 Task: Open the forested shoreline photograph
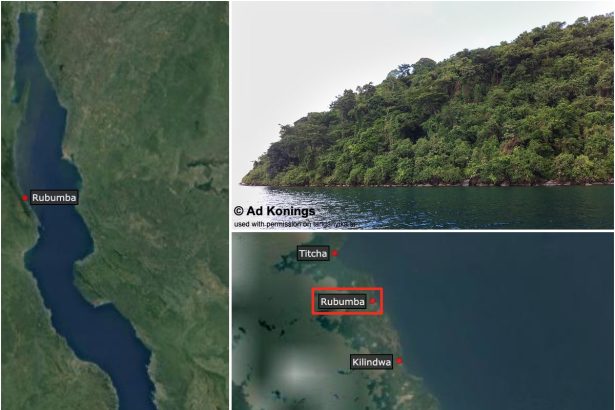coord(423,115)
